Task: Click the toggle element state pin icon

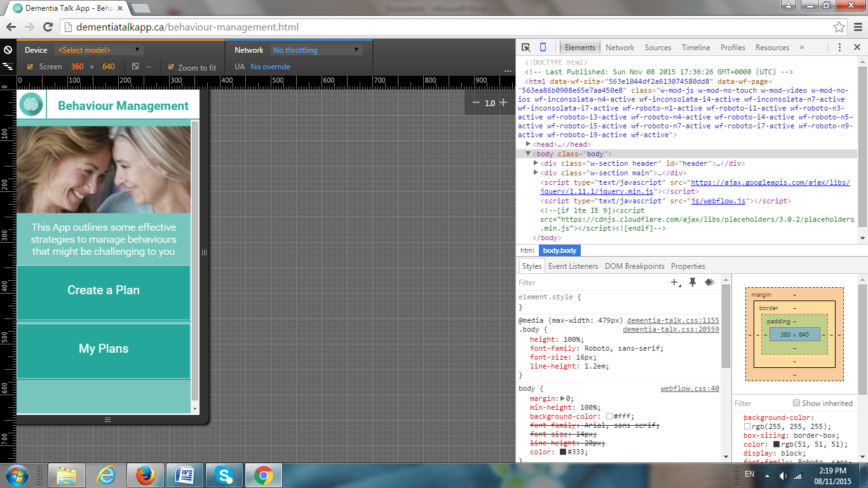Action: (693, 283)
